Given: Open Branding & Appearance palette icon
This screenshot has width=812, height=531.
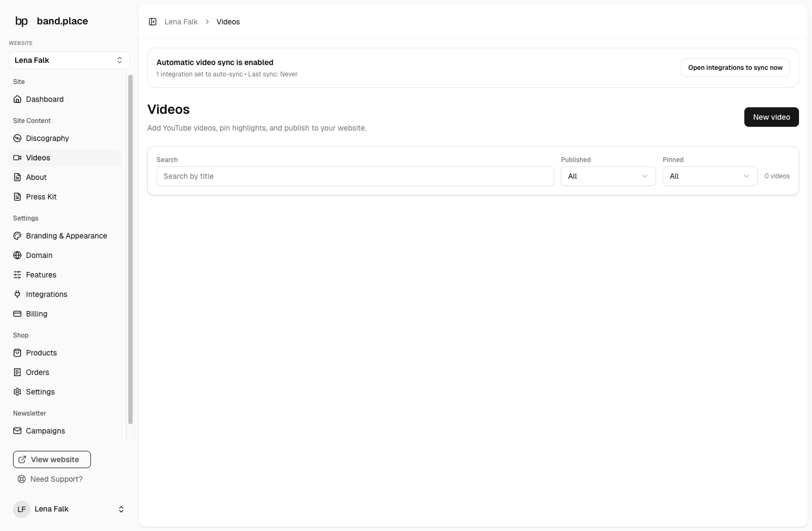Looking at the screenshot, I should [x=18, y=236].
